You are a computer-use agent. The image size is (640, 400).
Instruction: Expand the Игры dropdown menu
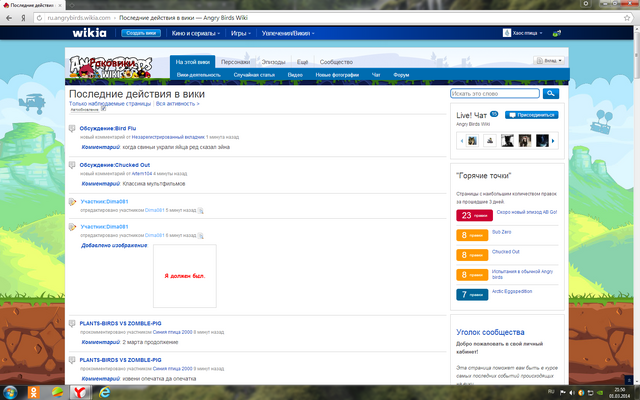coord(240,33)
